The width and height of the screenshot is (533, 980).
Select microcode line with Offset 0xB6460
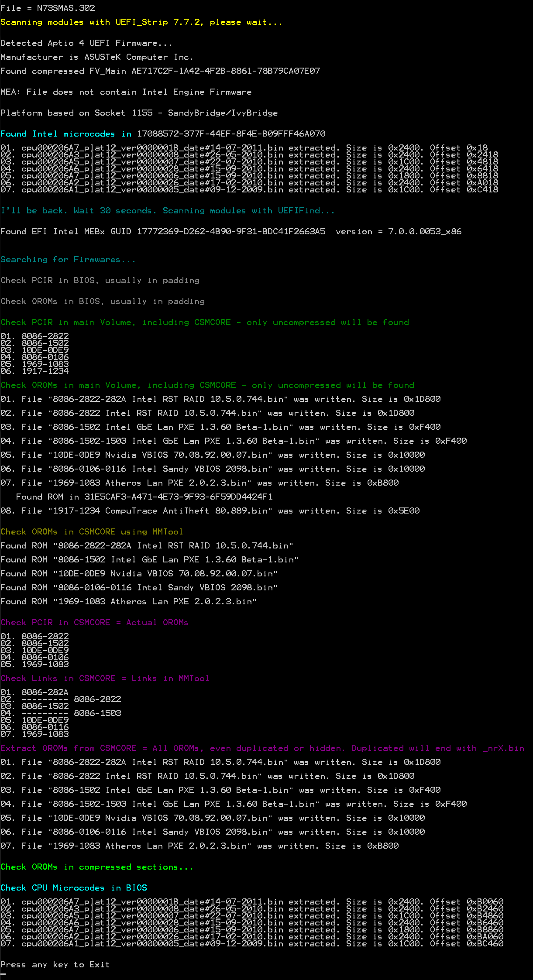[x=252, y=923]
